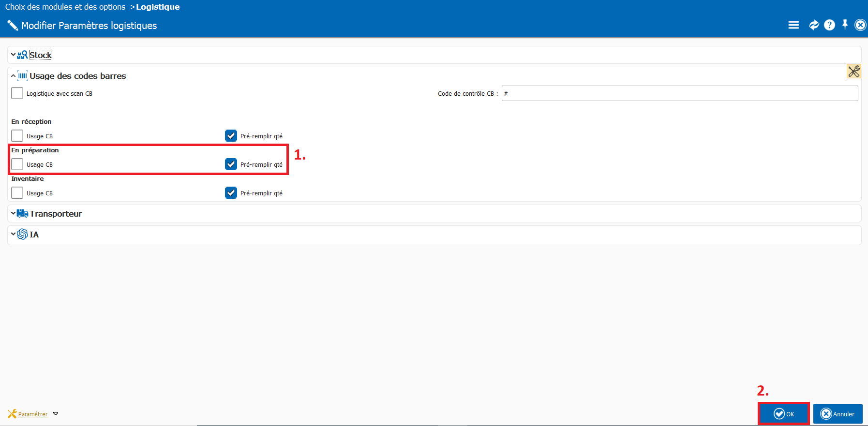868x426 pixels.
Task: Click the share arrow icon in header
Action: click(814, 25)
